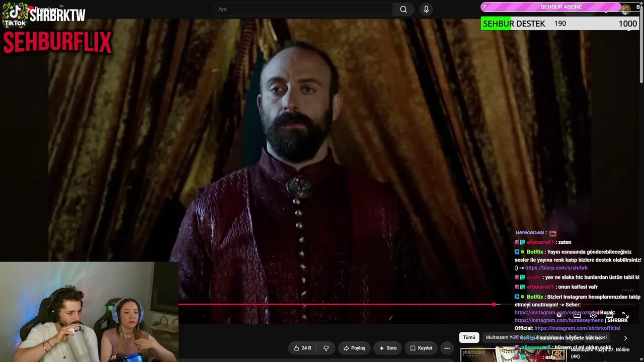644x362 pixels.
Task: Click the SEHBURFLIX red logo text
Action: [57, 43]
